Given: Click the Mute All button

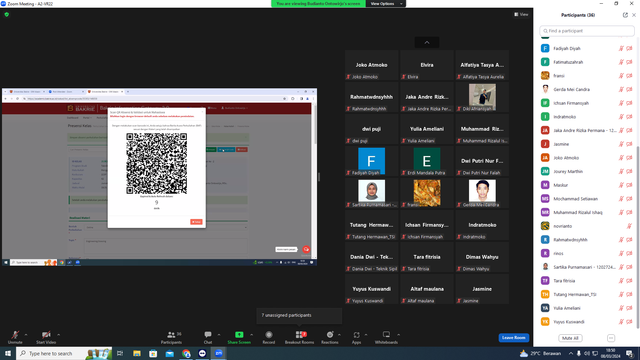Looking at the screenshot, I should coord(570,338).
